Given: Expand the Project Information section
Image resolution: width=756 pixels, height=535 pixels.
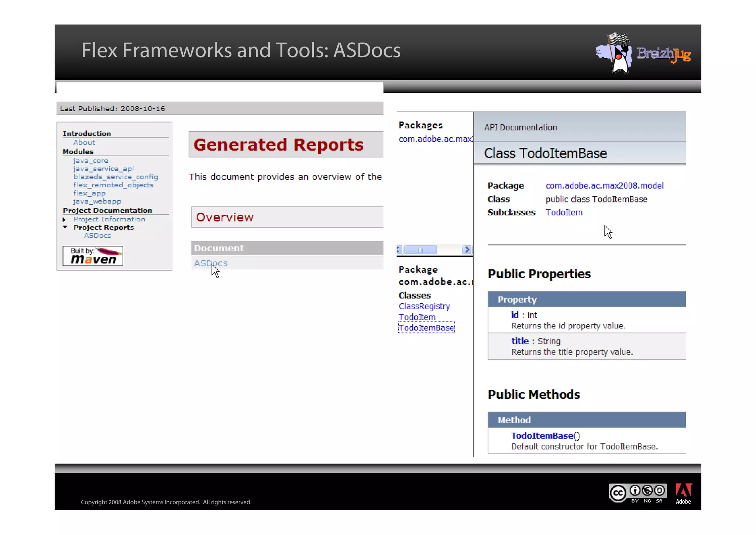Looking at the screenshot, I should (x=64, y=219).
